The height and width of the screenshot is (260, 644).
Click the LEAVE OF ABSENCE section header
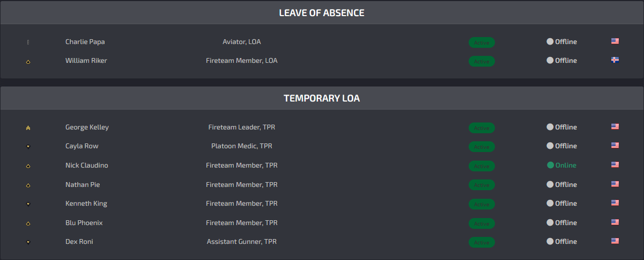322,13
